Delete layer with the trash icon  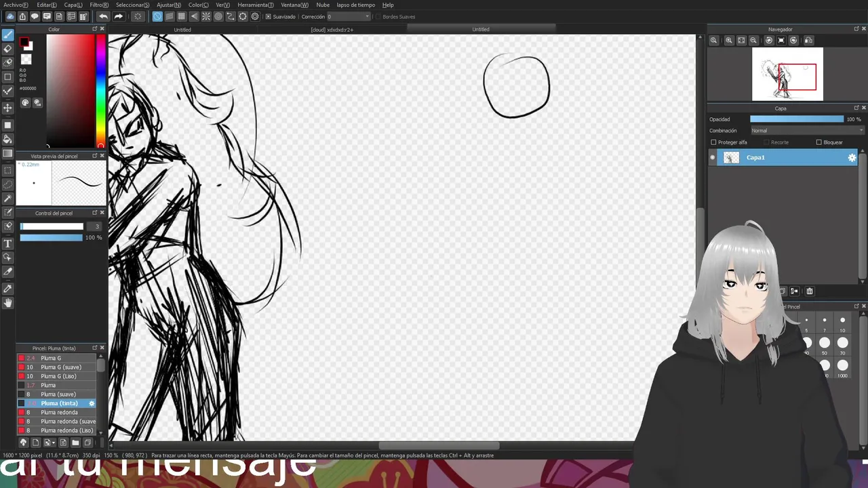[809, 291]
